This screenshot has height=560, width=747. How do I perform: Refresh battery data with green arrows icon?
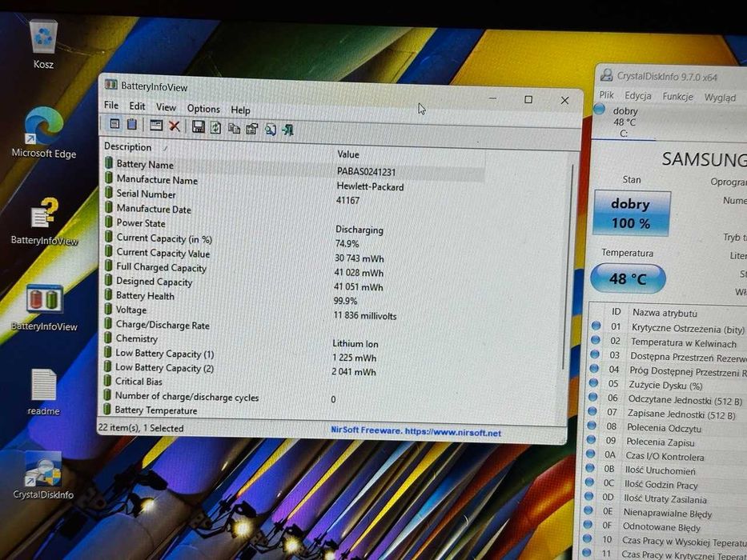pos(216,127)
